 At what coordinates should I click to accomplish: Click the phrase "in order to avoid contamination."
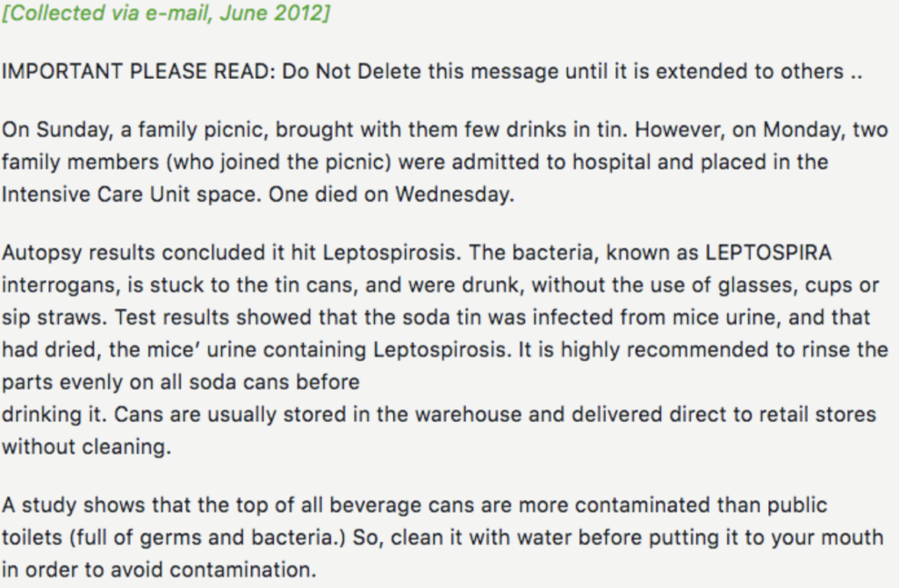158,570
